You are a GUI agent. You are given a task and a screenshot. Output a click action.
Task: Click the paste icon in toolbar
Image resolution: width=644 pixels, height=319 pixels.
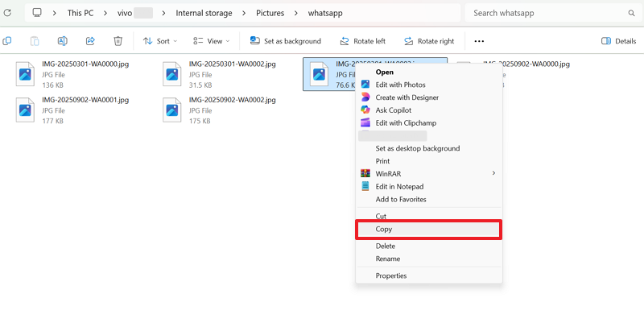coord(35,41)
